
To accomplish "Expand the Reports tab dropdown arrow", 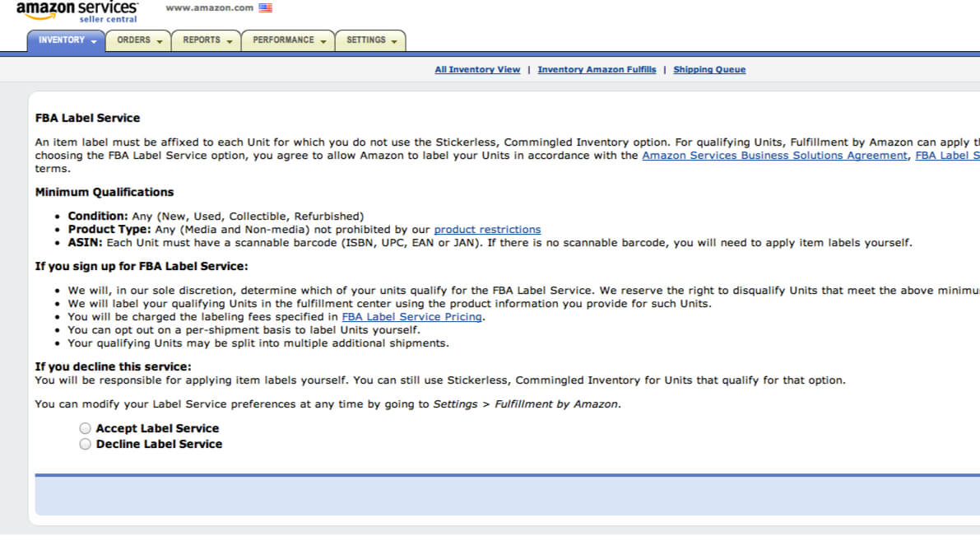I will click(x=229, y=41).
